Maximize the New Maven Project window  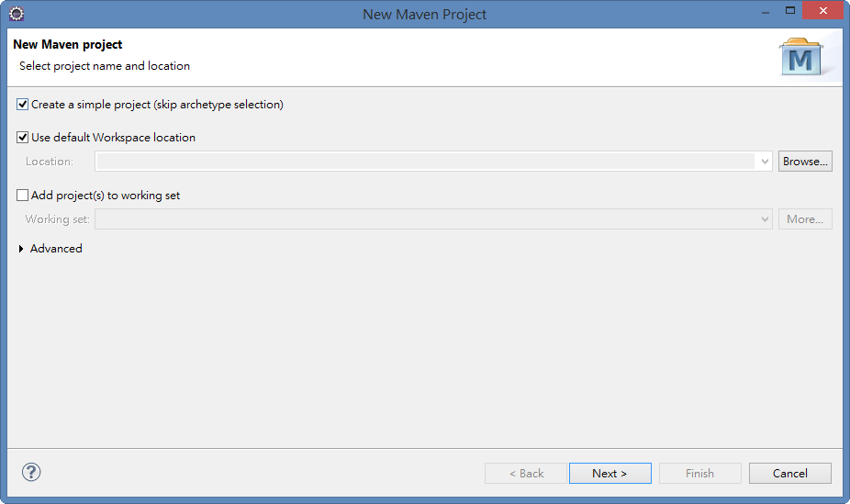[x=789, y=10]
